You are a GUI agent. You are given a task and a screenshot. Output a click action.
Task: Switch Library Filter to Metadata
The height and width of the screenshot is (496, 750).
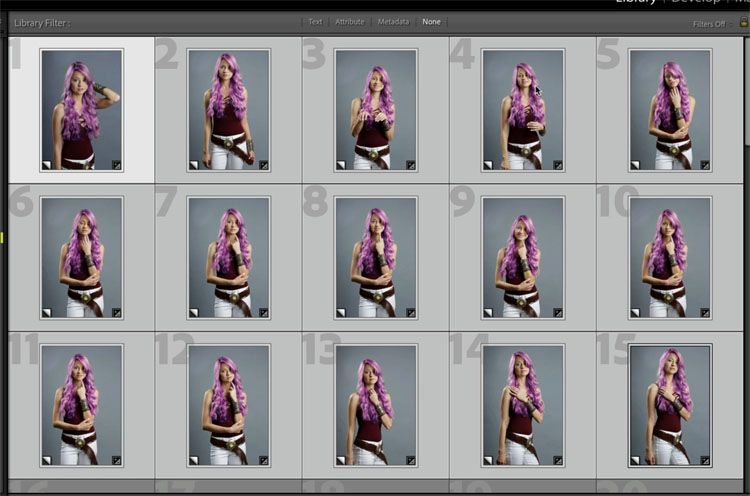pos(393,22)
